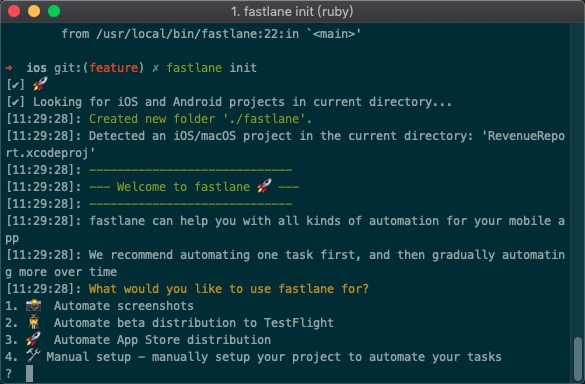Click the checkmark box before Looking for iOS
The width and height of the screenshot is (585, 384).
point(15,102)
